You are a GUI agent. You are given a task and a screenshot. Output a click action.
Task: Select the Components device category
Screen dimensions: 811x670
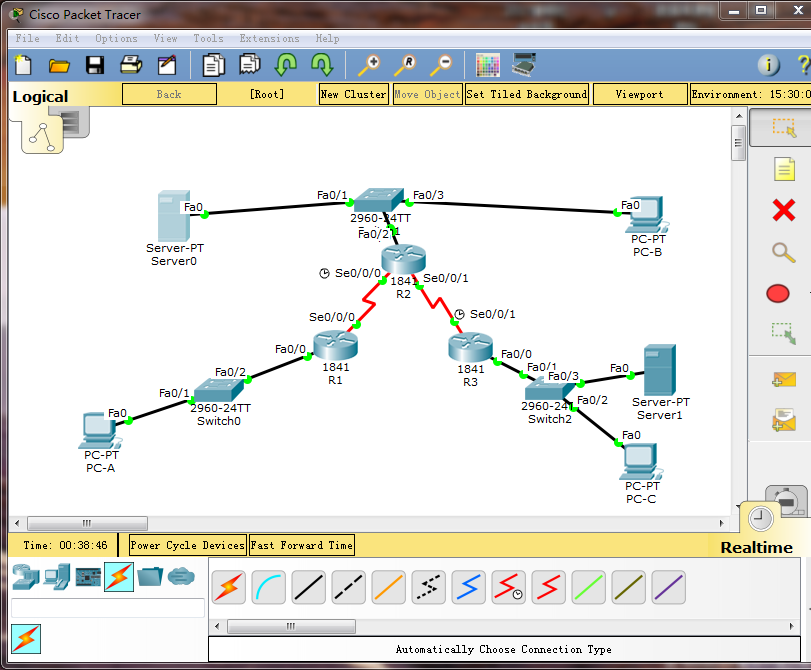tap(88, 577)
